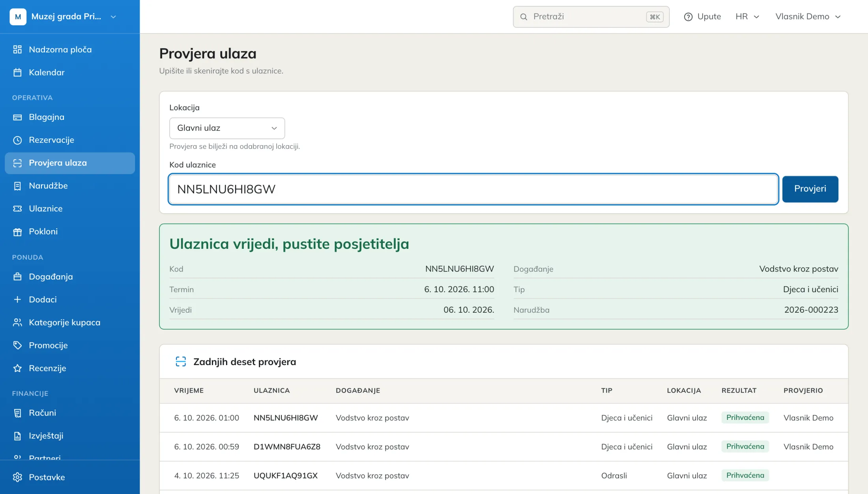
Task: Expand the Glavni ulaz location dropdown
Action: (227, 128)
